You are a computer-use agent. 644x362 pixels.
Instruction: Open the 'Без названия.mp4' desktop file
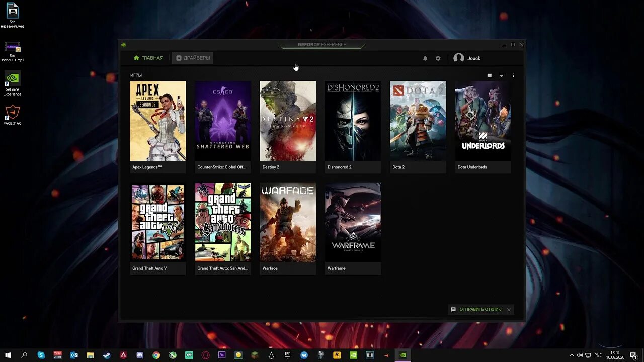(x=13, y=52)
